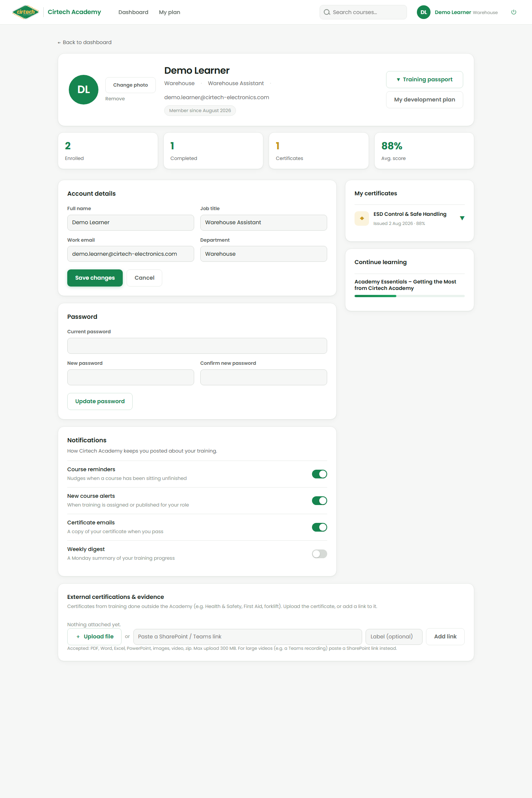
Task: Click the Department field
Action: 264,254
